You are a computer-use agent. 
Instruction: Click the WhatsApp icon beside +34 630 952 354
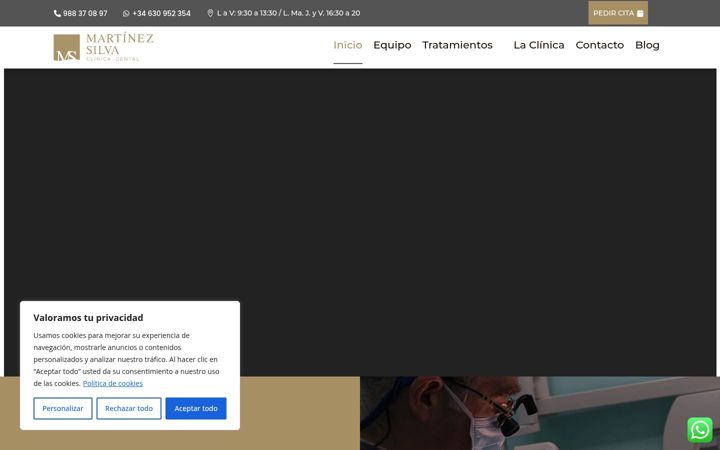pyautogui.click(x=126, y=13)
